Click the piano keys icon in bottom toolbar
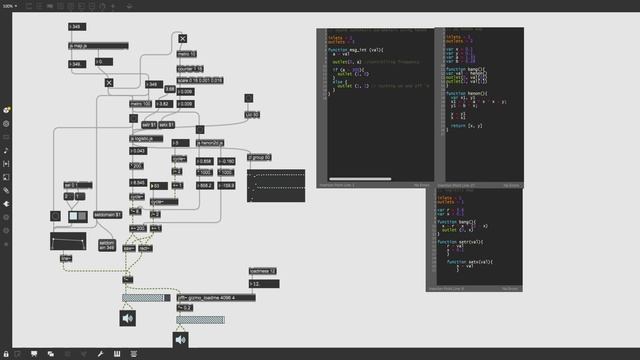The width and height of the screenshot is (640, 360). coord(117,354)
